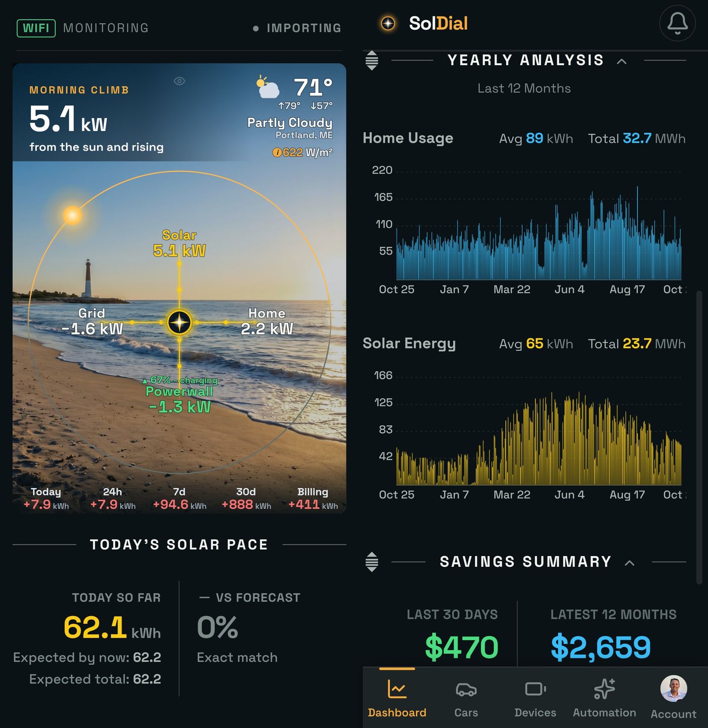Viewport: 708px width, 728px height.
Task: Click the MORNING CLIMB heading
Action: pyautogui.click(x=79, y=90)
